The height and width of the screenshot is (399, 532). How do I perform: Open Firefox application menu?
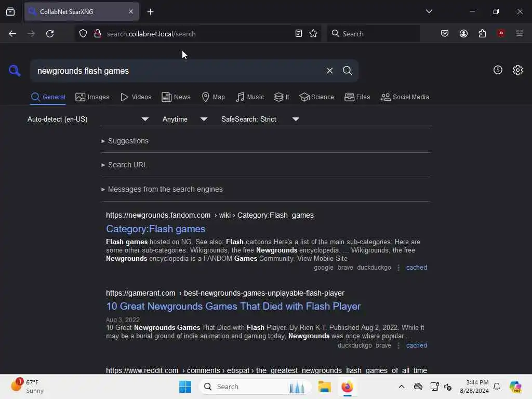click(519, 33)
